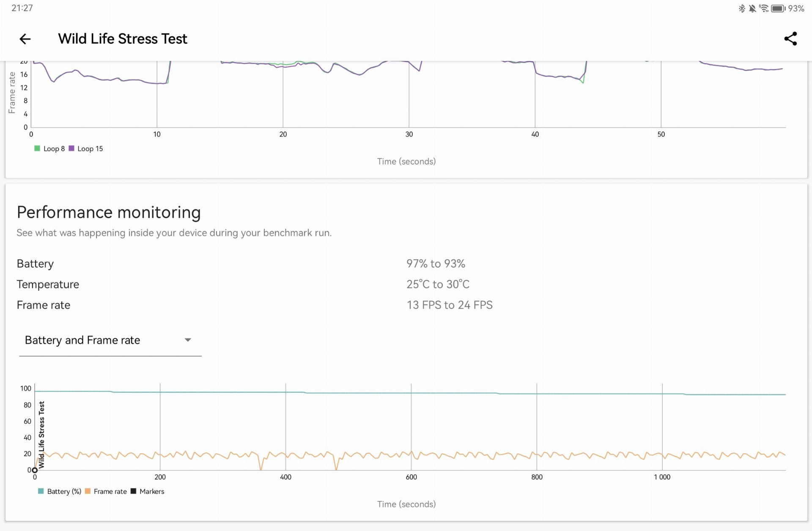Image resolution: width=812 pixels, height=531 pixels.
Task: Click the dropdown arrow next to Battery and Frame rate
Action: pyautogui.click(x=188, y=340)
